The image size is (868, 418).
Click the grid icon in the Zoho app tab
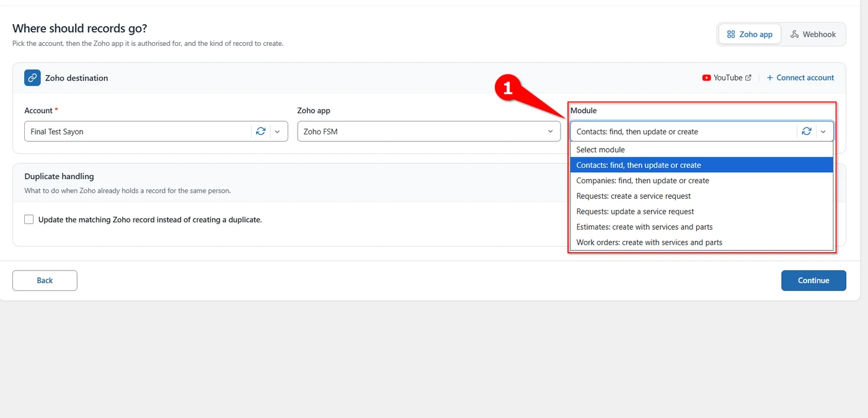point(731,34)
